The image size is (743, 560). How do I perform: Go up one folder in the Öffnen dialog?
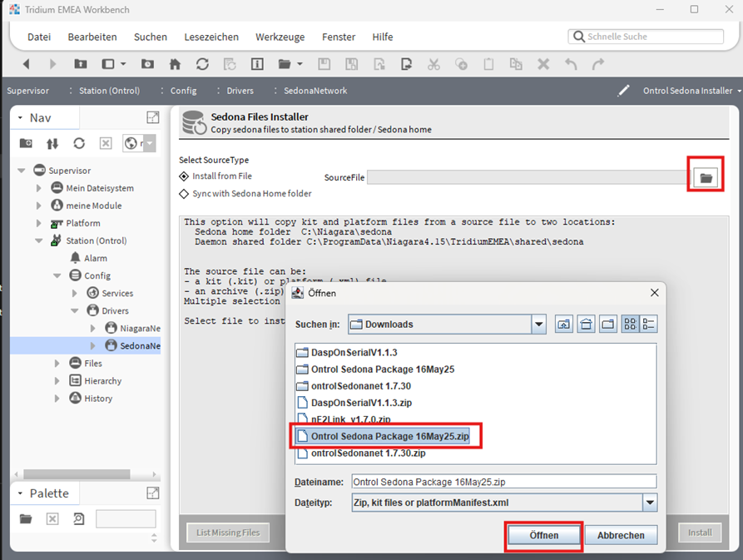(x=564, y=324)
